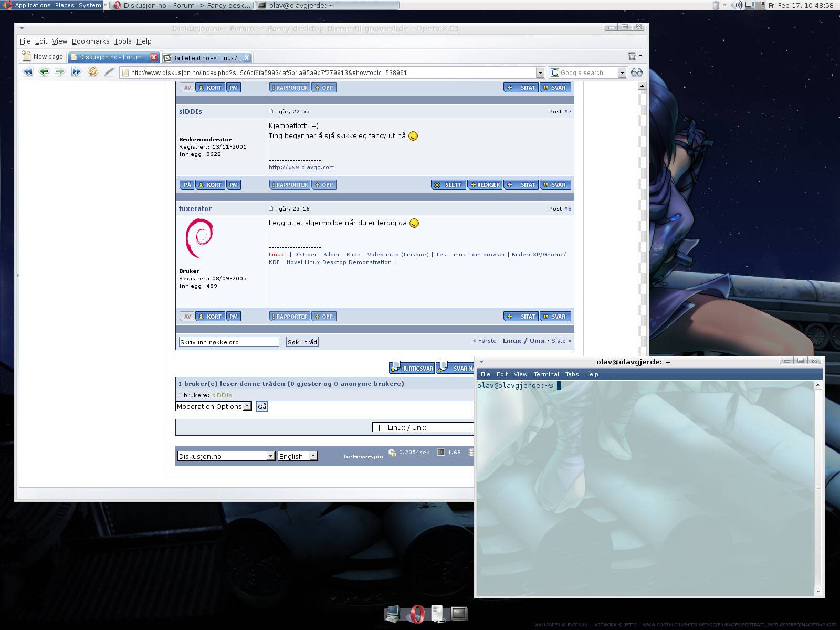This screenshot has width=840, height=630.
Task: Click the volume speaker icon in system tray
Action: pyautogui.click(x=737, y=5)
